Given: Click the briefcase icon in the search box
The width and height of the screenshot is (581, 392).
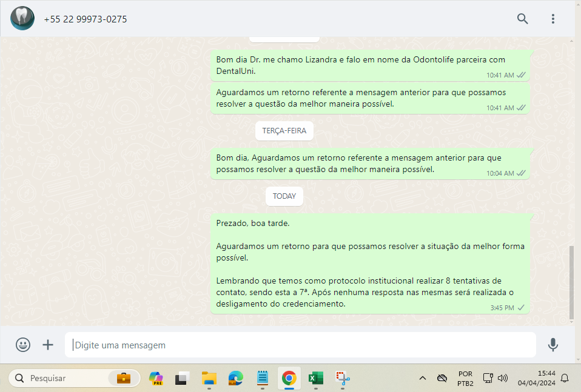Looking at the screenshot, I should (123, 378).
